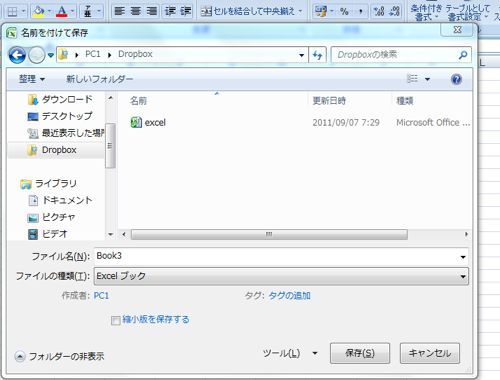Click Excel increase indent icon
Viewport: 500px width, 380px height.
click(x=186, y=11)
